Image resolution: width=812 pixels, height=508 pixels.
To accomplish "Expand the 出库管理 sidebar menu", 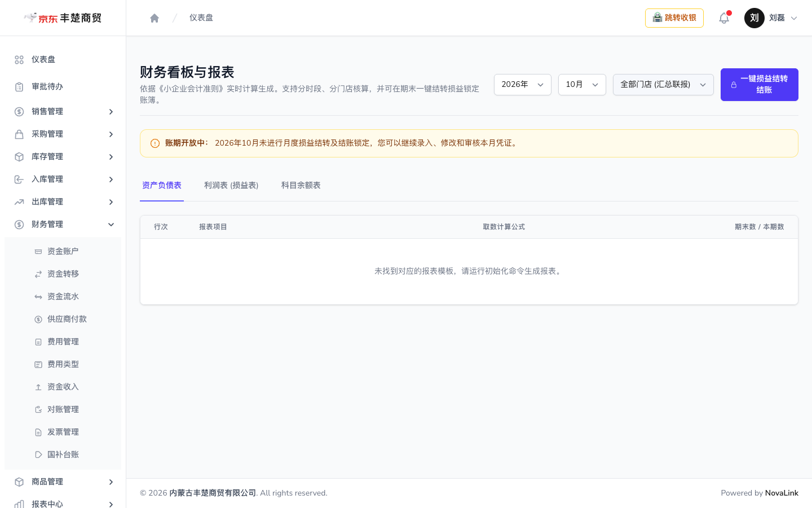I will tap(63, 202).
